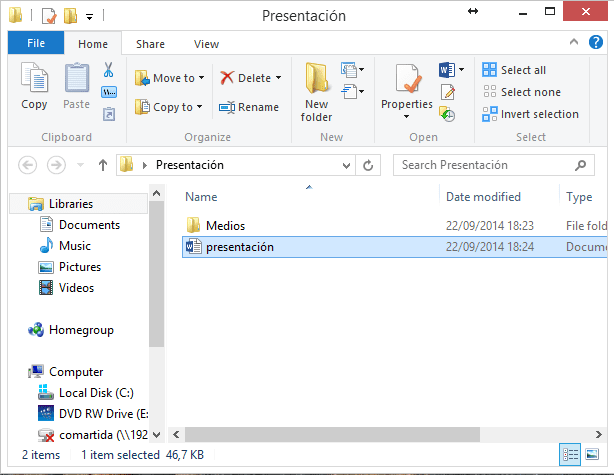Expand the Properties dropdown arrow
The height and width of the screenshot is (475, 614).
tap(406, 116)
